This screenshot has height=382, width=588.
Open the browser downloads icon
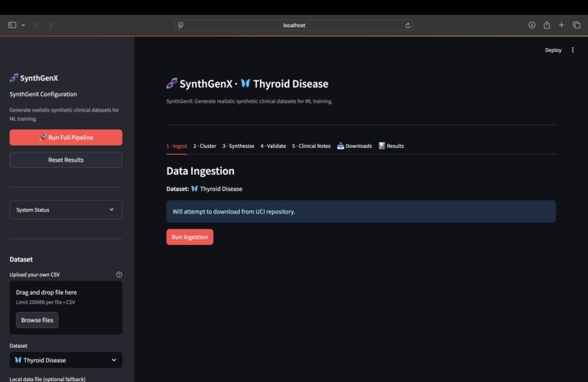click(x=532, y=25)
